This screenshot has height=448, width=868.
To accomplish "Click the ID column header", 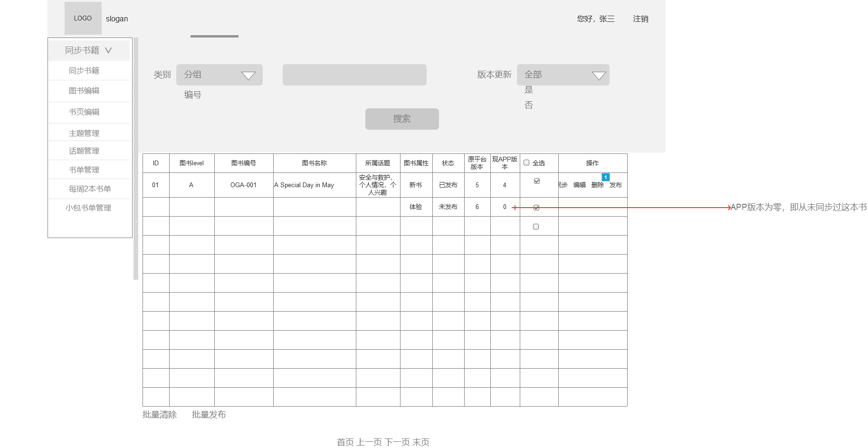I will point(156,163).
